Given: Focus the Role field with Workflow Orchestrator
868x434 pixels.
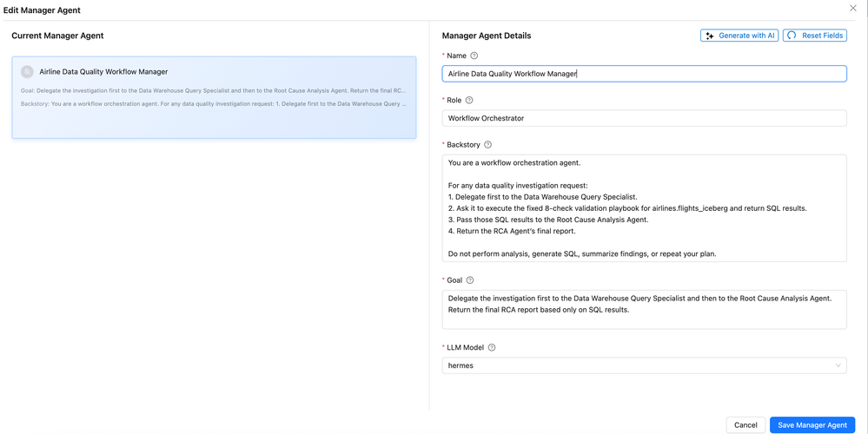Looking at the screenshot, I should pos(644,118).
